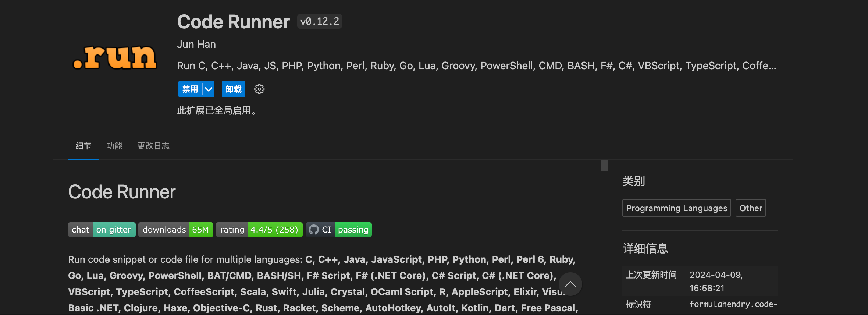Image resolution: width=868 pixels, height=315 pixels.
Task: Open the dropdown chevron next to 禁用
Action: [208, 89]
